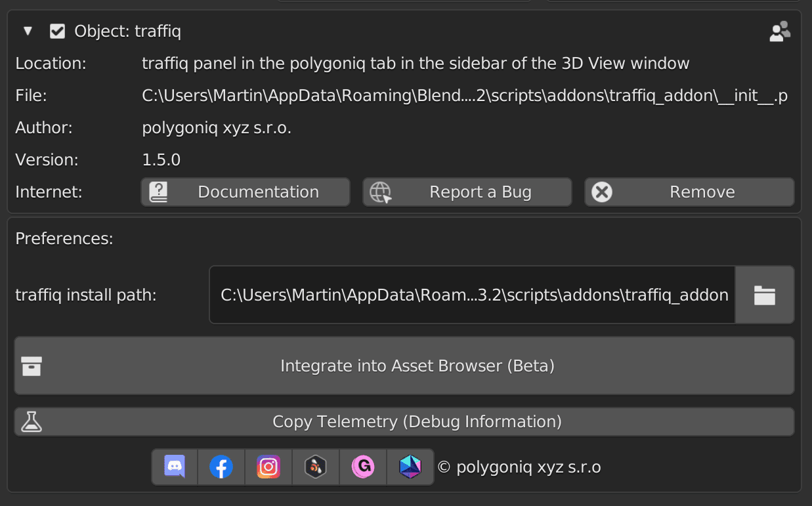Click the community user group icon
The height and width of the screenshot is (506, 812).
780,30
